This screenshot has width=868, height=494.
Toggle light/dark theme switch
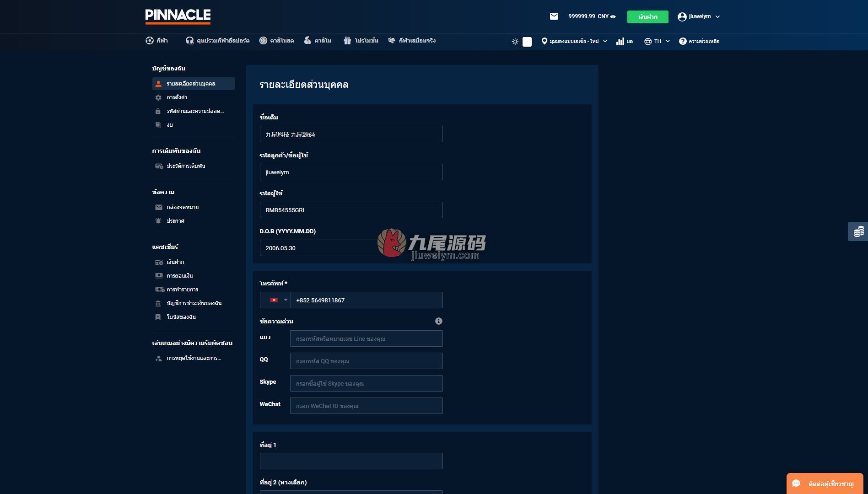pos(527,42)
